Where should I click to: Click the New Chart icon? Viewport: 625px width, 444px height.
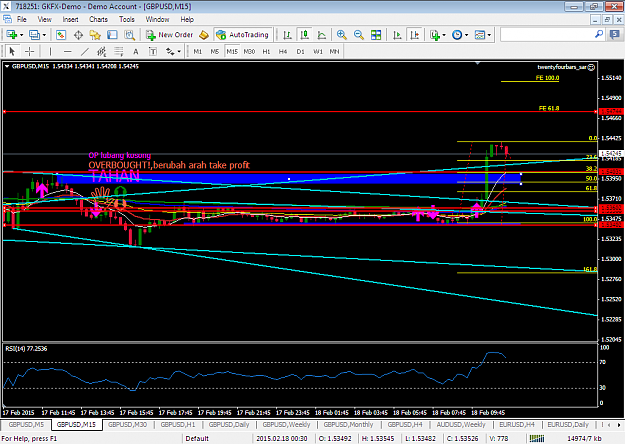click(x=11, y=35)
